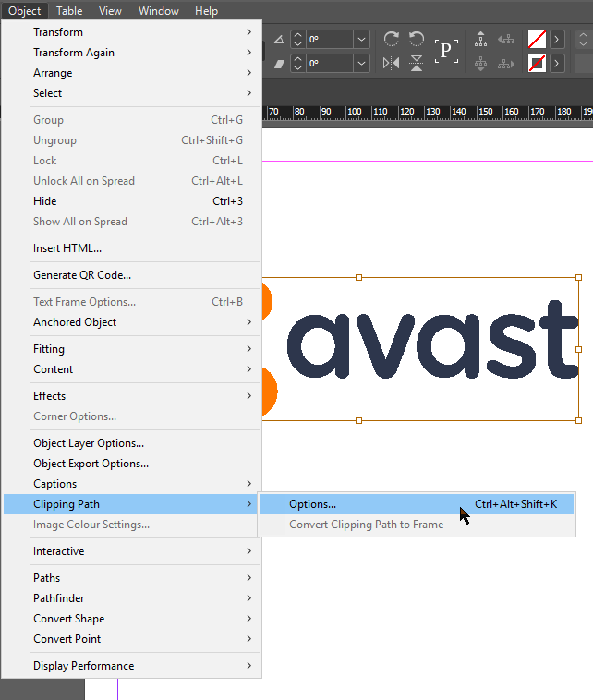Click the top-centre handle of the image frame
The width and height of the screenshot is (593, 700).
(358, 278)
